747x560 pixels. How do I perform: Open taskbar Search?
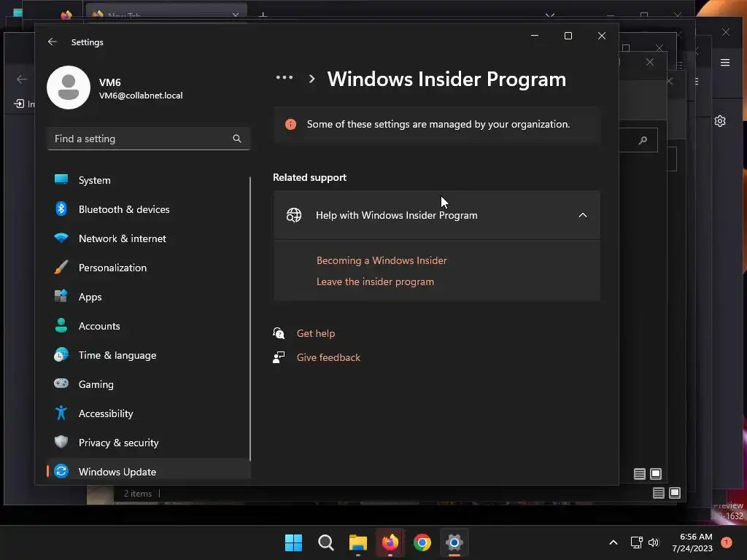[x=326, y=542]
